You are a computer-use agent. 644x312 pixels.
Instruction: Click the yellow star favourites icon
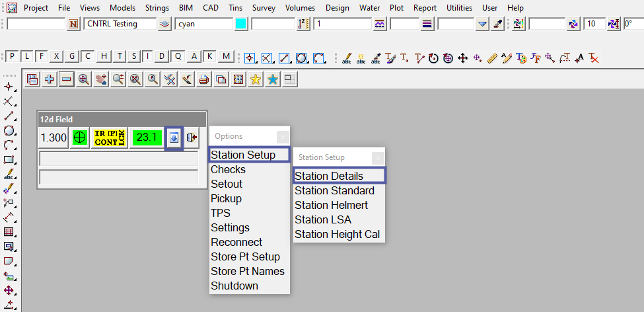[x=256, y=79]
